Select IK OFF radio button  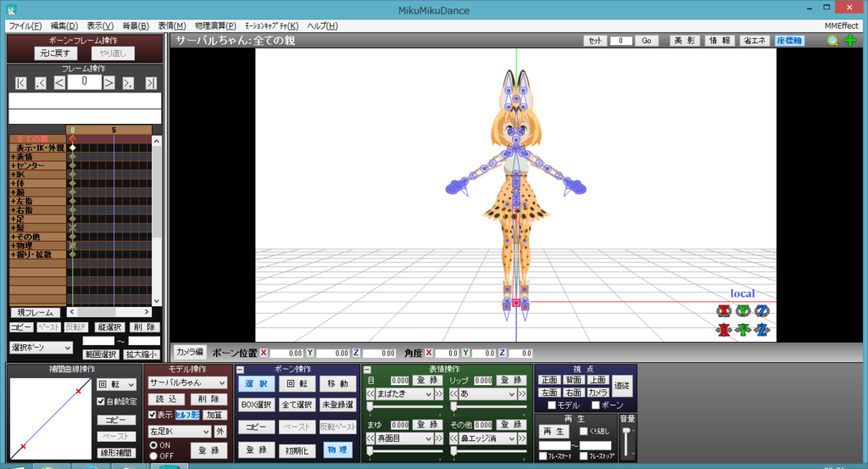153,455
